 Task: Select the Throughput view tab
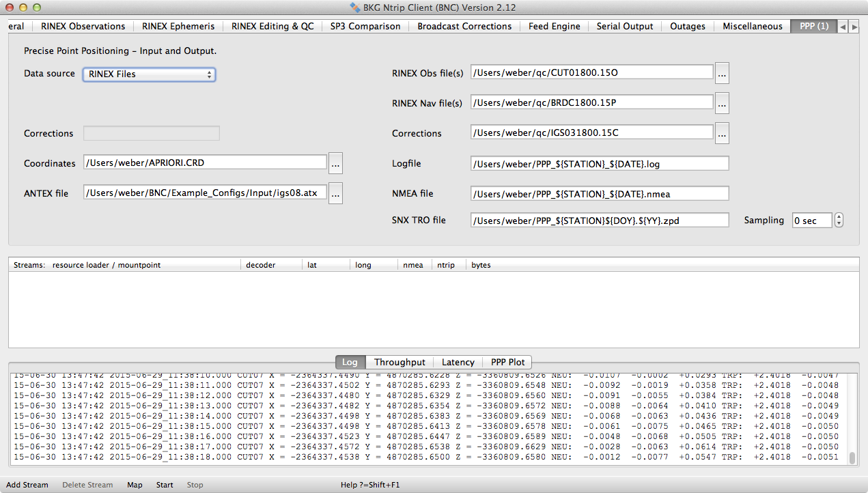[400, 363]
